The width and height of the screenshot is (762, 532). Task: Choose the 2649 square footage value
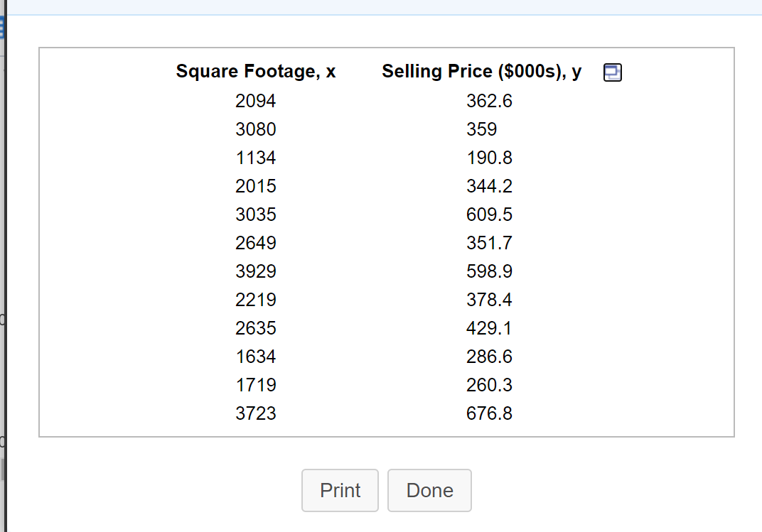(256, 243)
